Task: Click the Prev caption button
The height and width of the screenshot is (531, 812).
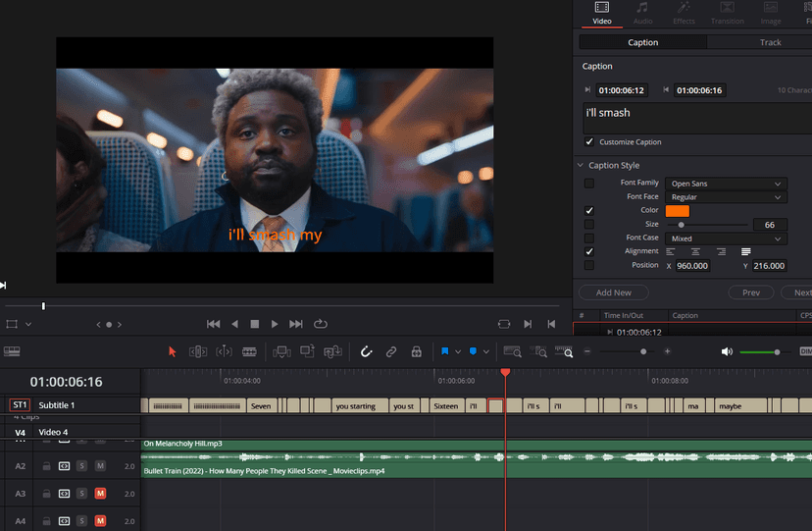Action: pos(750,292)
